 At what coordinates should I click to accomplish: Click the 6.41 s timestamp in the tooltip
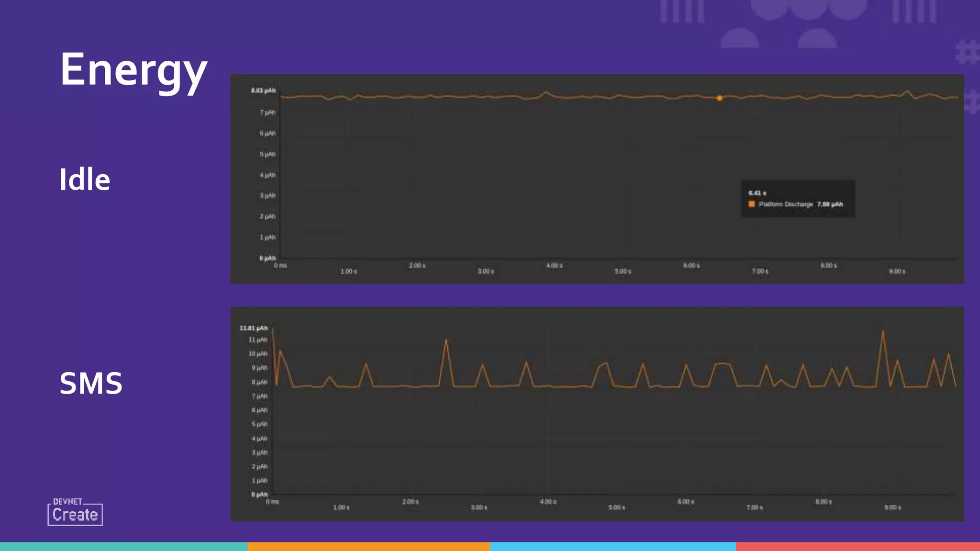click(x=757, y=193)
